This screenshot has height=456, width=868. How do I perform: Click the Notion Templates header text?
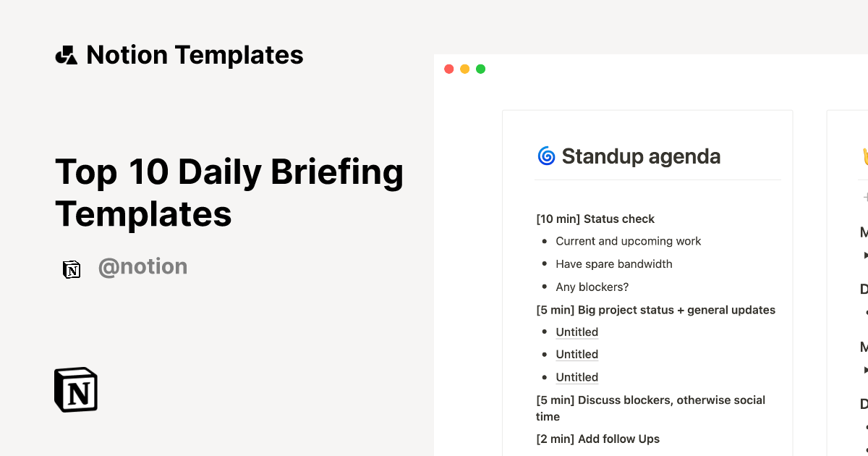pos(195,55)
